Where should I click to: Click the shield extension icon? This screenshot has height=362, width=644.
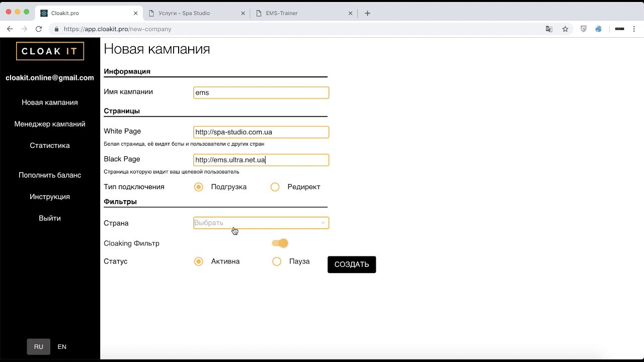[x=584, y=29]
